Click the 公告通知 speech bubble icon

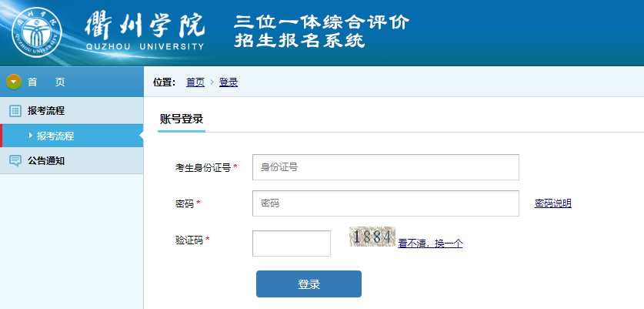(x=15, y=161)
